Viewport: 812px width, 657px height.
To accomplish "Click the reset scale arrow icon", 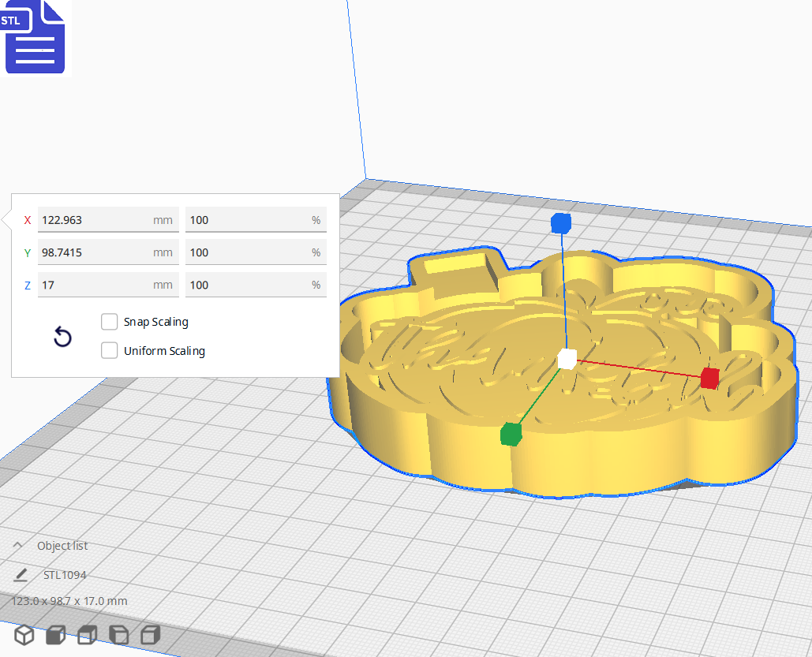I will pos(62,337).
